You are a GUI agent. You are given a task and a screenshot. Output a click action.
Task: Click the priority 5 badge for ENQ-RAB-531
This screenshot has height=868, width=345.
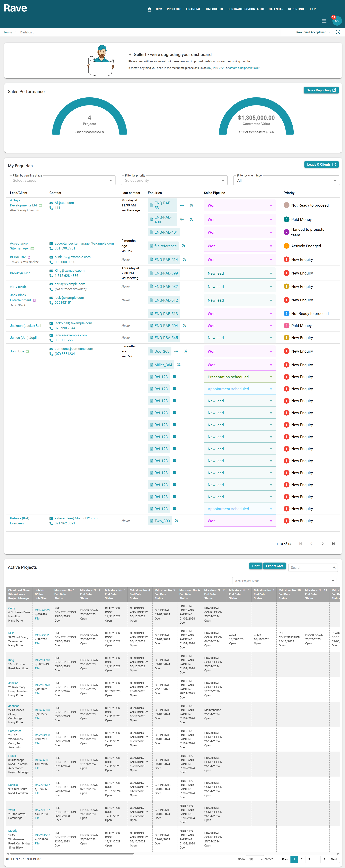286,205
